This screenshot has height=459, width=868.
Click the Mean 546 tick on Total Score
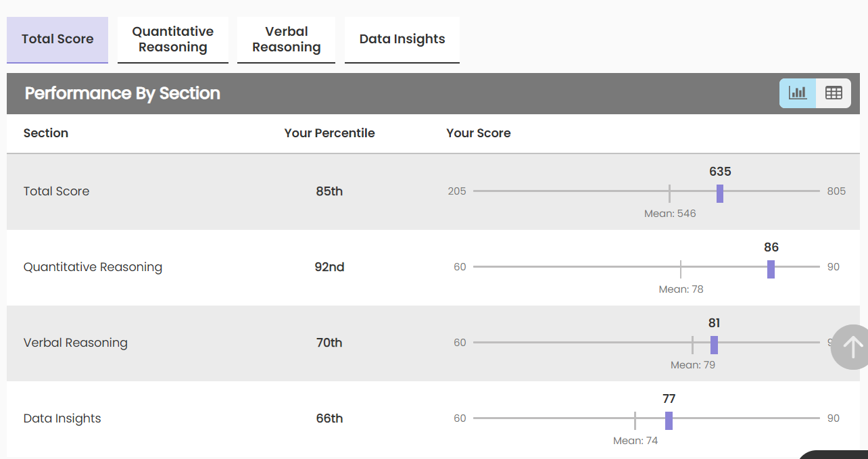pyautogui.click(x=669, y=193)
